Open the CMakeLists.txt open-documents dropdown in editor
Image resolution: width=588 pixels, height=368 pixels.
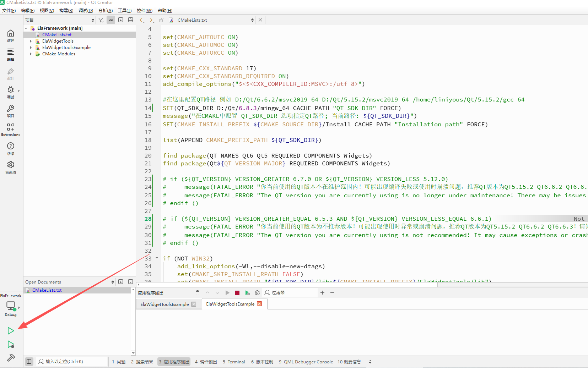(211, 20)
